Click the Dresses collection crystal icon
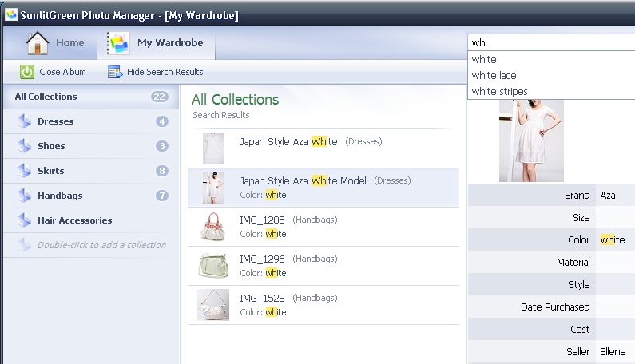Viewport: 635px width, 364px height. click(x=24, y=121)
